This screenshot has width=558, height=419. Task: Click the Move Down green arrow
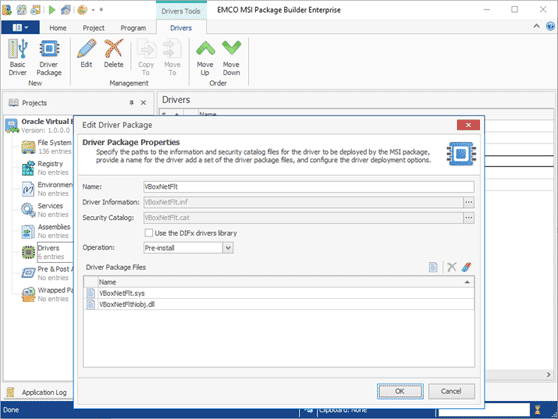click(231, 48)
